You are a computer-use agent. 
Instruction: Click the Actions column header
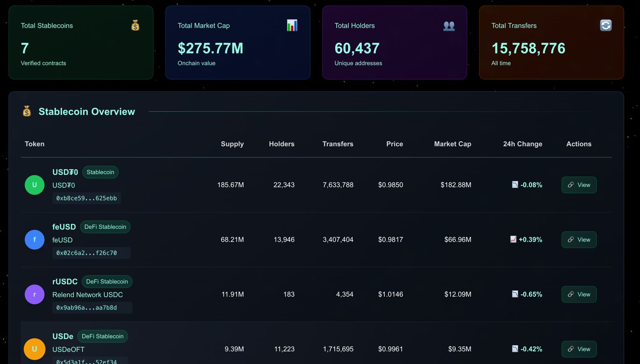pos(579,144)
